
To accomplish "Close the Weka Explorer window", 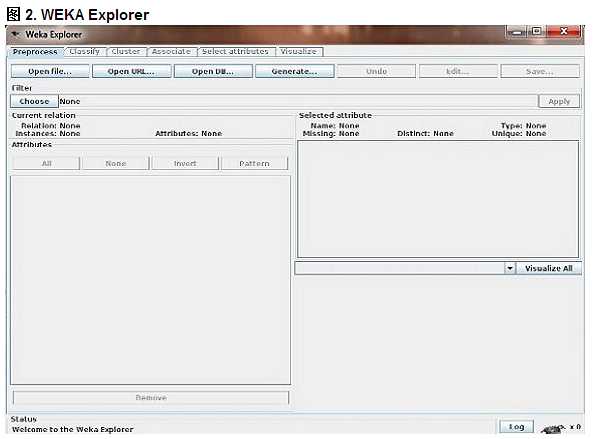I will 564,31.
